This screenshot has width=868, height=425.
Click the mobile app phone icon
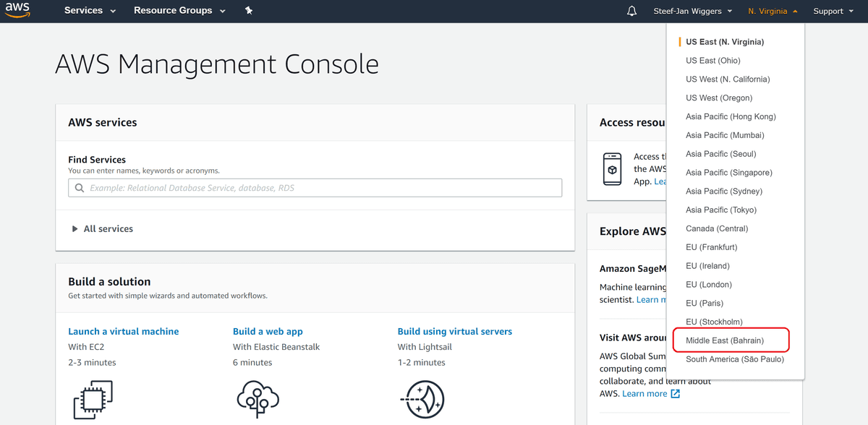point(613,169)
